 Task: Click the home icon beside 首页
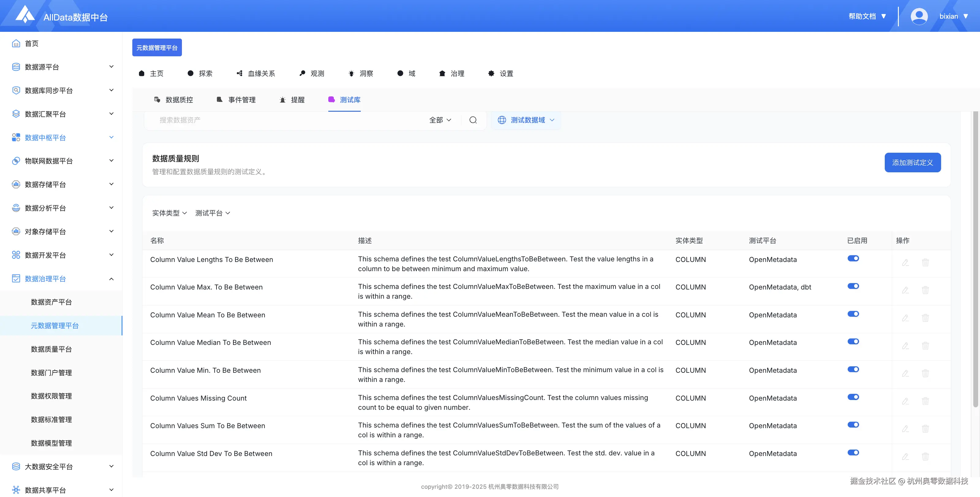16,43
